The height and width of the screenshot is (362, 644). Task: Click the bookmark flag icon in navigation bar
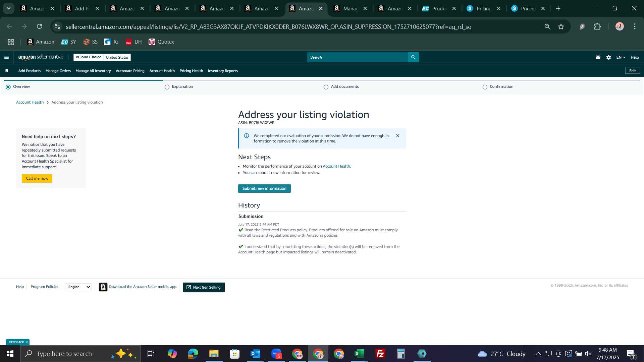click(7, 71)
